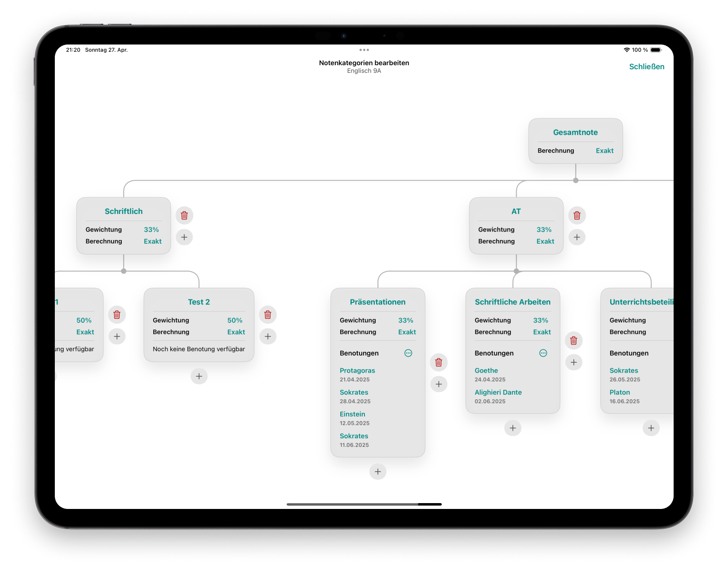
Task: Edit the Präsentationen category title
Action: pos(378,302)
